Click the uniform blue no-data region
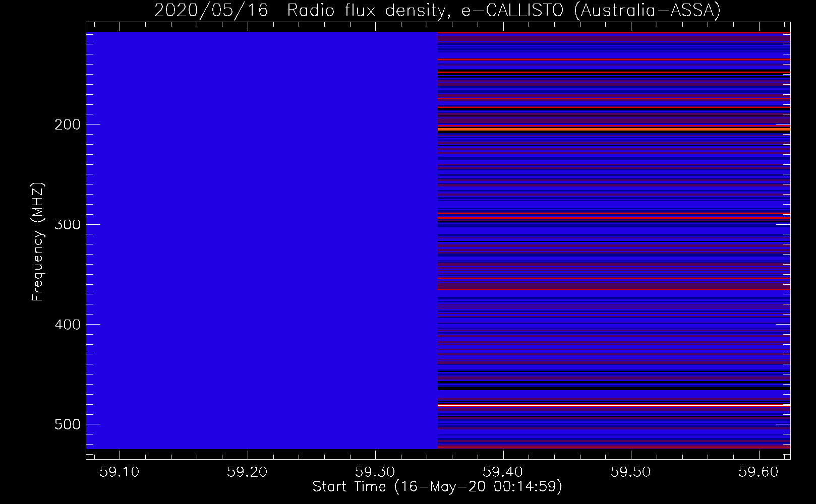816x504 pixels. (x=262, y=240)
